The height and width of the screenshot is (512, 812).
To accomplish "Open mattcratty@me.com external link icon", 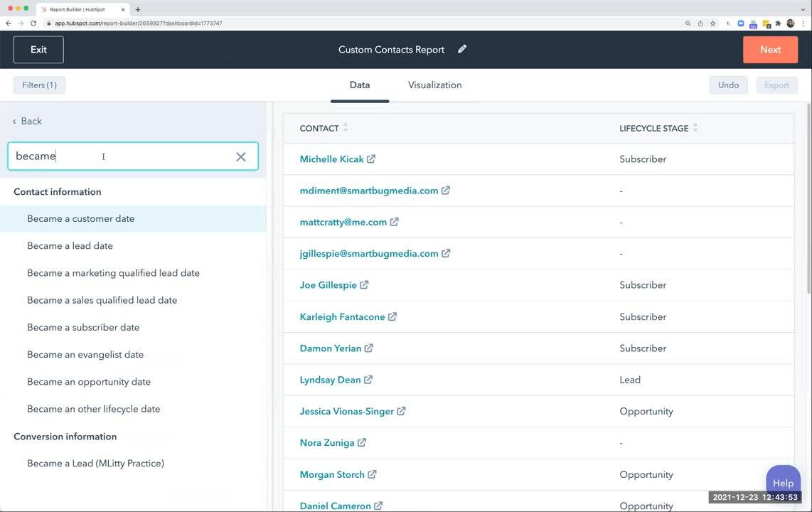I will [x=394, y=222].
